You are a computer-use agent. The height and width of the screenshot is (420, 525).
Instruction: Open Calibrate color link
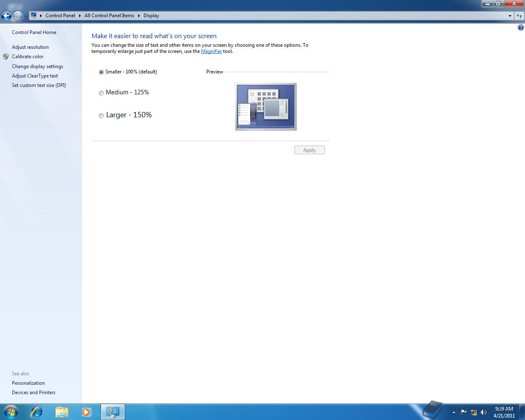coord(27,57)
